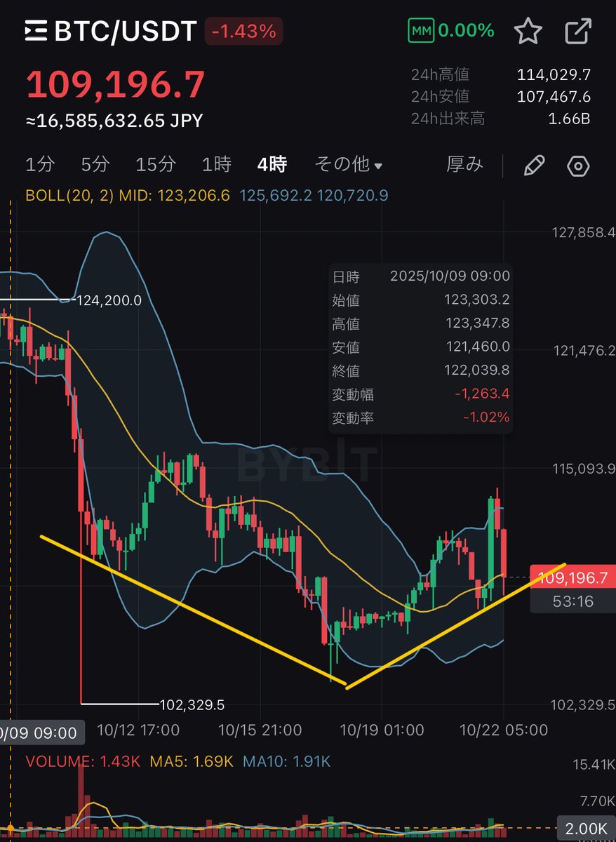Tap the 変動率 -1.02% tooltip row
616x842 pixels.
coord(421,418)
